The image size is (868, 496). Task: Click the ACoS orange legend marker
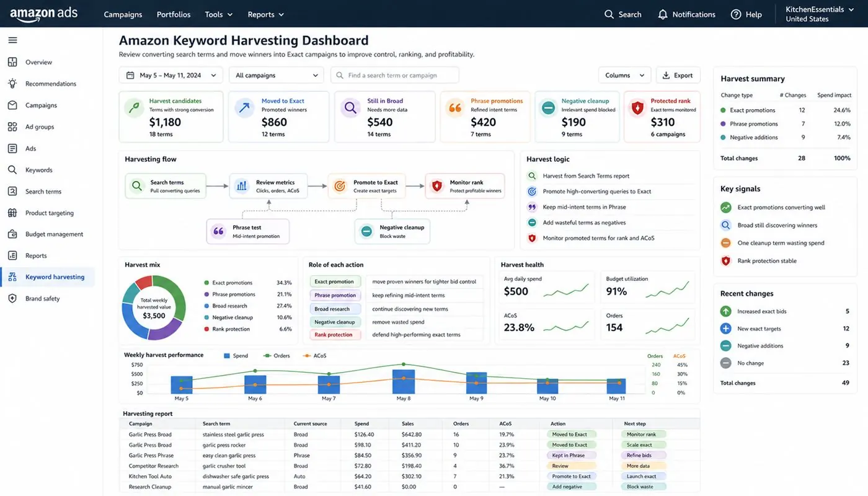pos(306,356)
